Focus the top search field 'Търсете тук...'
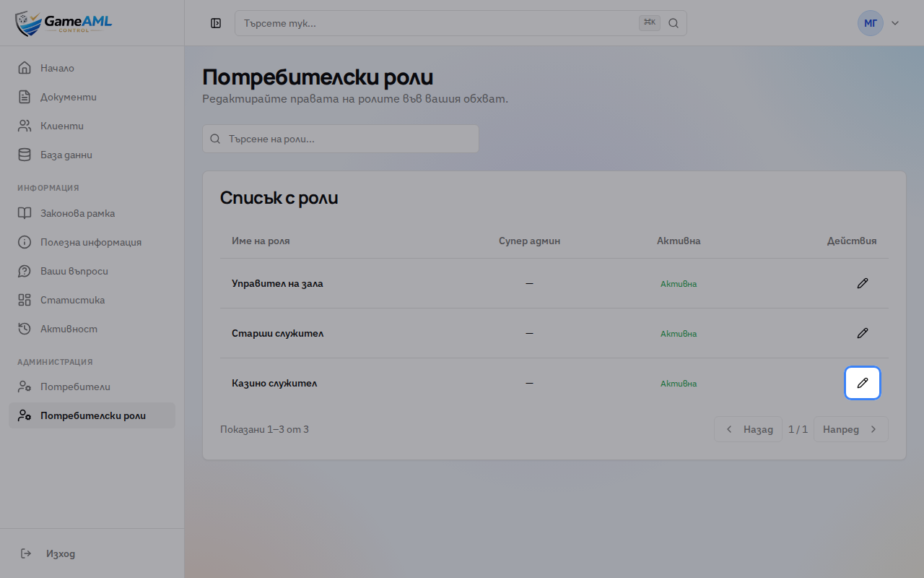 tap(461, 23)
